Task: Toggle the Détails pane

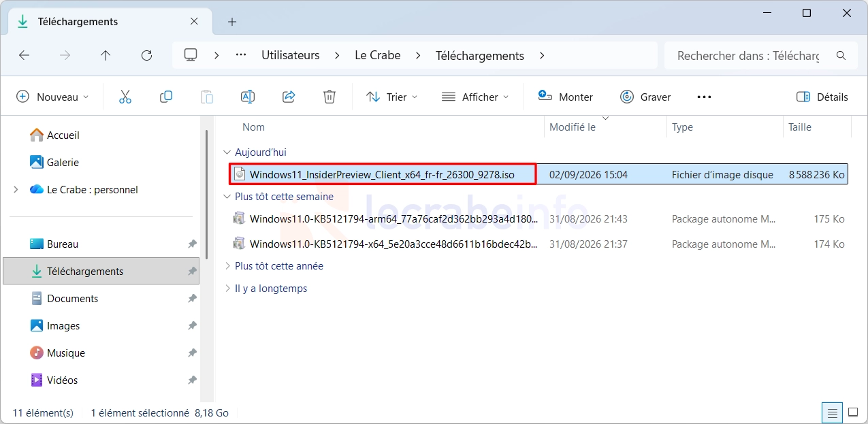Action: tap(822, 97)
